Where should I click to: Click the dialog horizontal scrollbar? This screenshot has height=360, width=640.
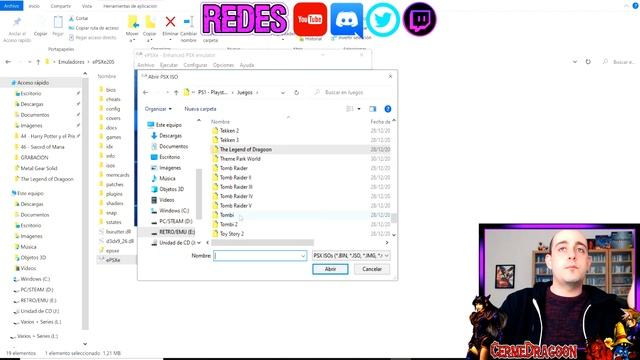(x=262, y=243)
